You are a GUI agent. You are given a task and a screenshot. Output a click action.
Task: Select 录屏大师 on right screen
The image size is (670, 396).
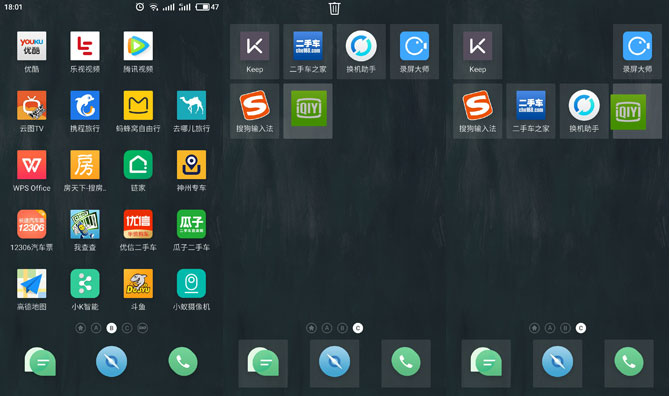[638, 51]
